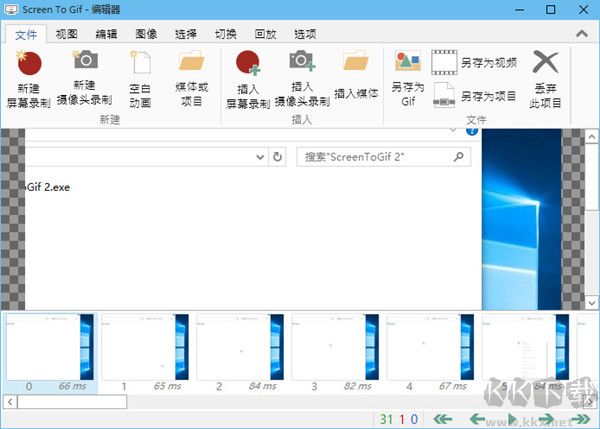Image resolution: width=600 pixels, height=429 pixels.
Task: Select frame 4 thumbnail (67 ms)
Action: pyautogui.click(x=428, y=347)
